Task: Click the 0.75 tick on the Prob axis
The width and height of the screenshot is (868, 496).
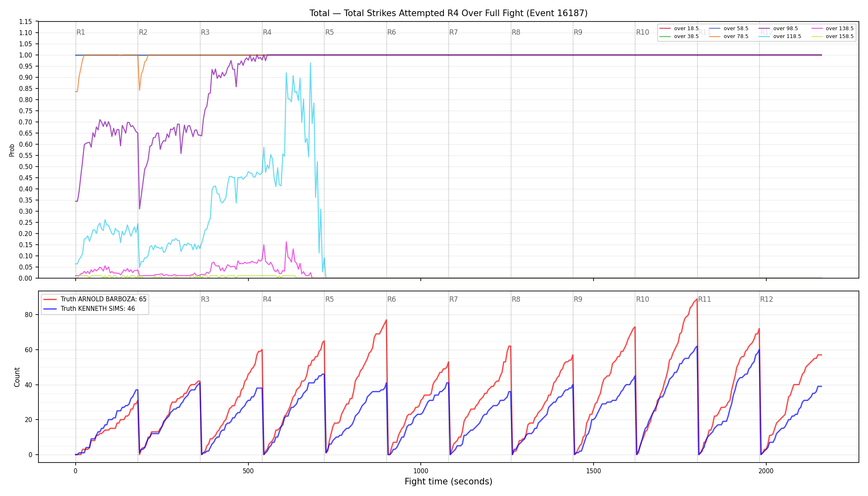Action: 26,111
